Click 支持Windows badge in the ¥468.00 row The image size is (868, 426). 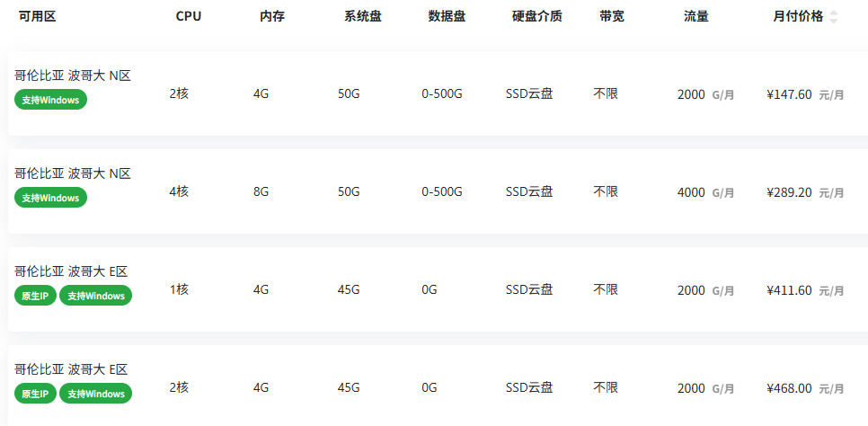coord(95,394)
